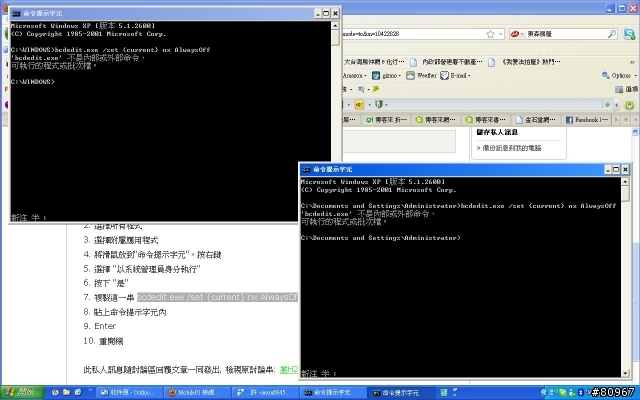This screenshot has width=640, height=400.
Task: Click the shield toolbar icon
Action: pos(379,105)
